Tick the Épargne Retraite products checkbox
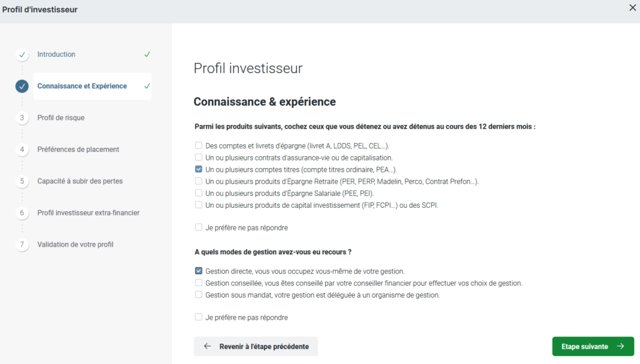This screenshot has height=364, width=640. [199, 181]
